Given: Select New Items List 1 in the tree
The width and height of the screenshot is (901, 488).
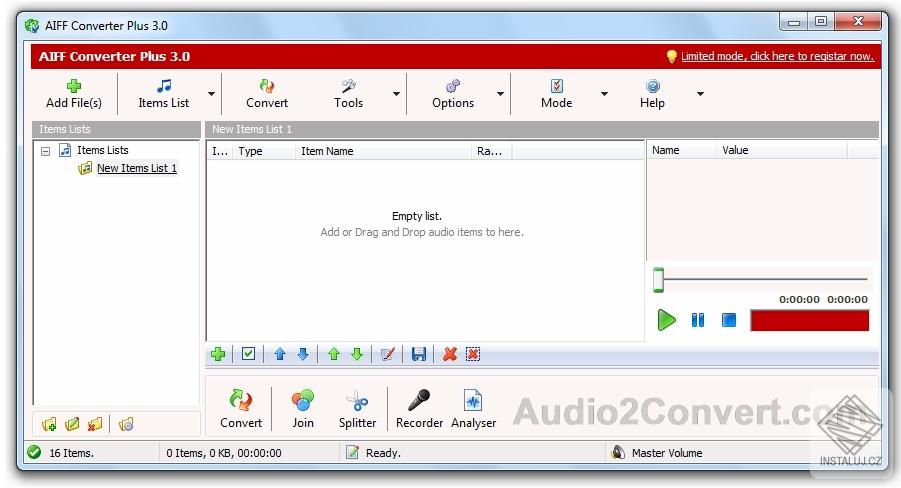Looking at the screenshot, I should [137, 168].
